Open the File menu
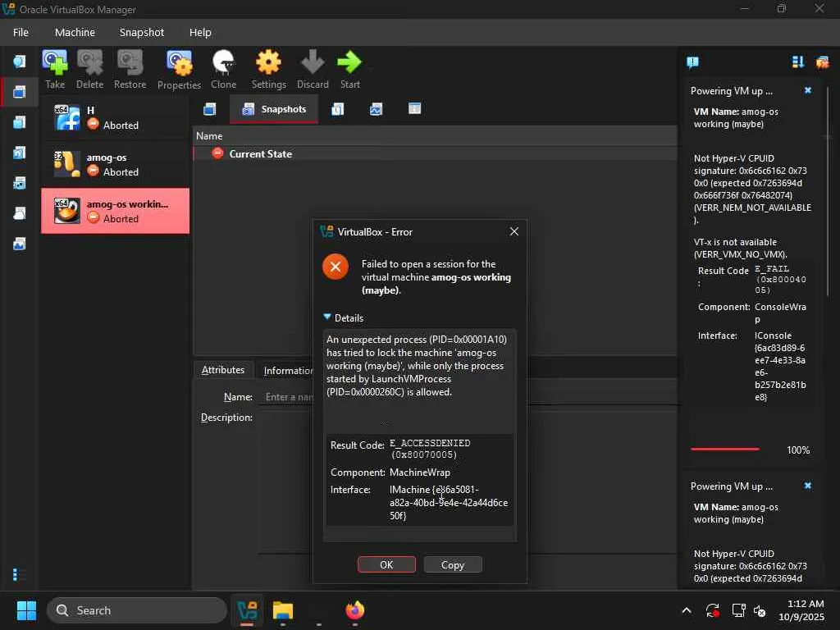Screen dimensions: 840x630 click(x=21, y=32)
